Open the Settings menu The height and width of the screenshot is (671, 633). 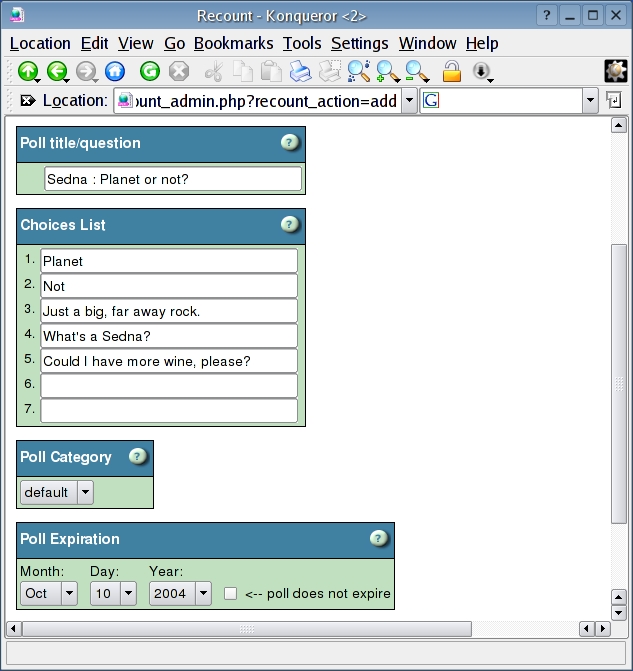tap(359, 44)
